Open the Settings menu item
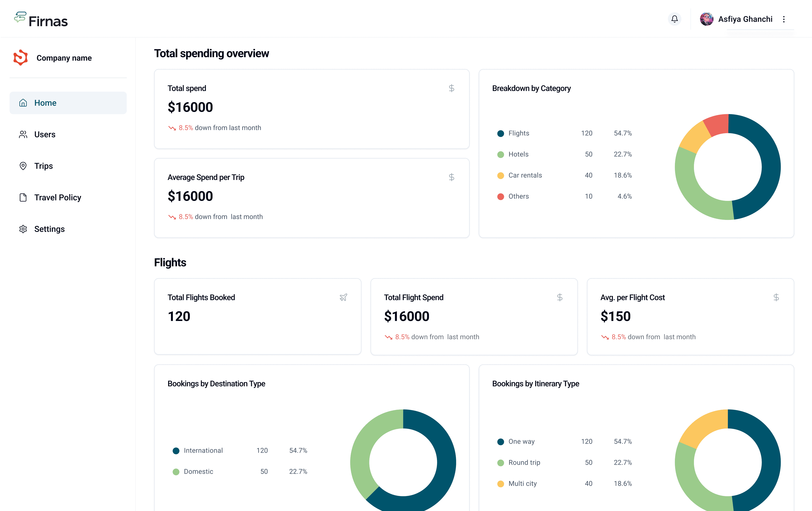This screenshot has height=511, width=812. coord(68,229)
